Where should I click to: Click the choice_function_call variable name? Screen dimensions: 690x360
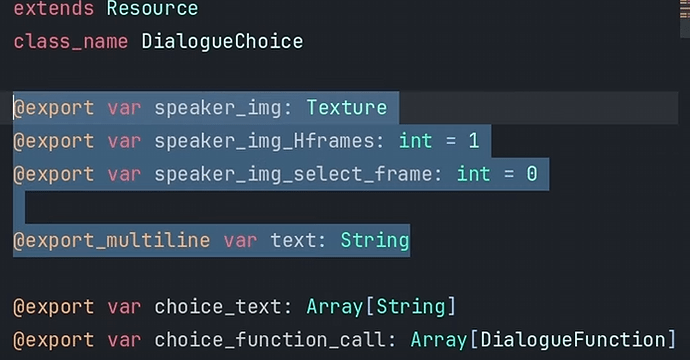click(x=270, y=340)
